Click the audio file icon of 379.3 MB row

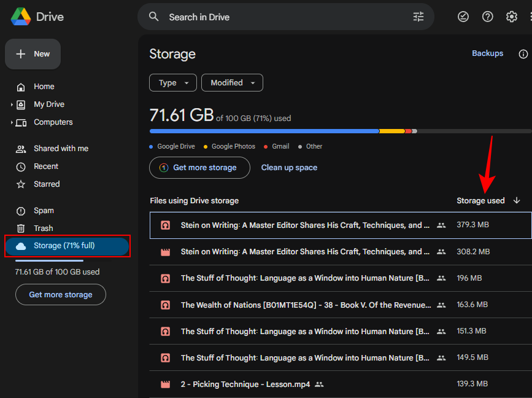165,225
